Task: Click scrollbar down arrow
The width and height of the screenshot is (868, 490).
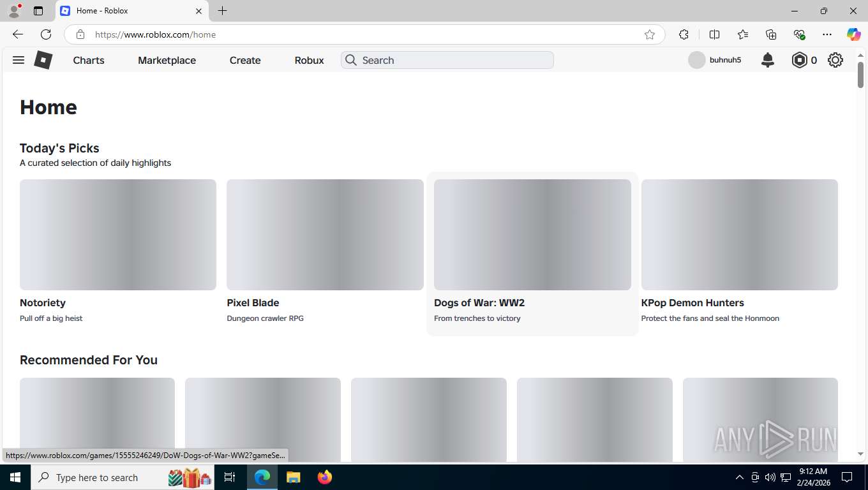Action: [x=860, y=454]
